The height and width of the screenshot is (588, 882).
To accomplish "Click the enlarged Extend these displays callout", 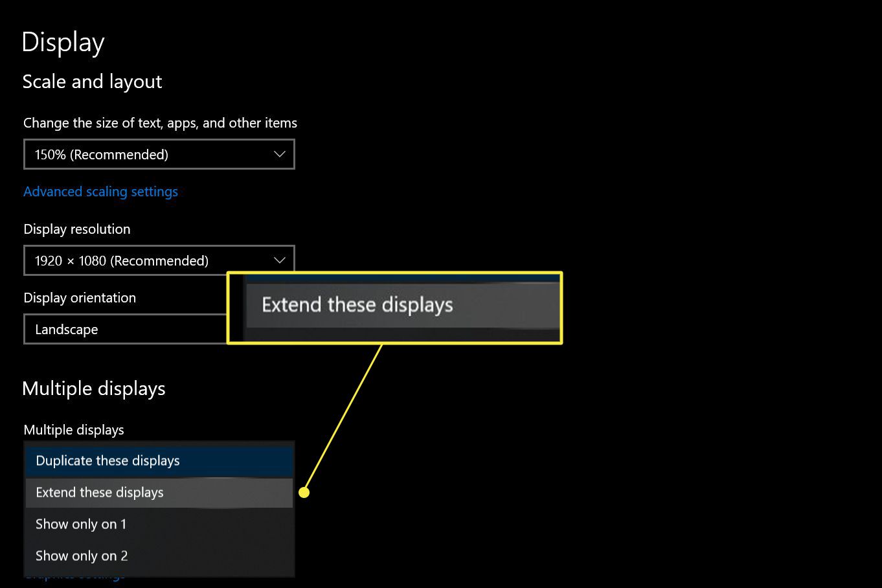I will 395,305.
